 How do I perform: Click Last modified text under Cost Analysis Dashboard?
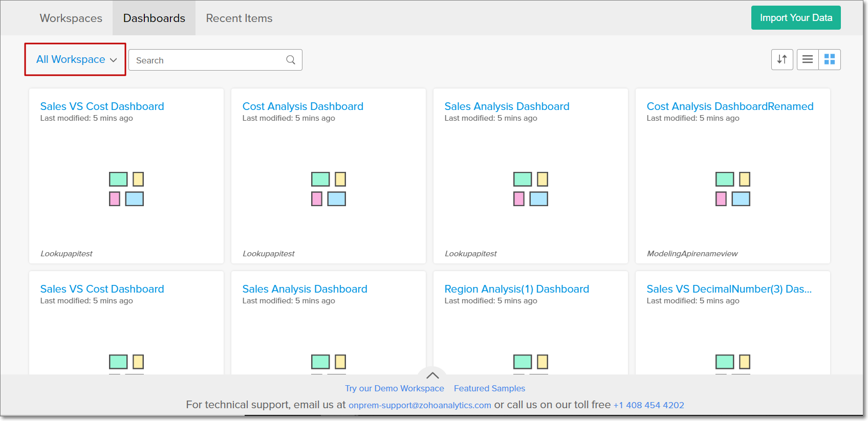(289, 118)
